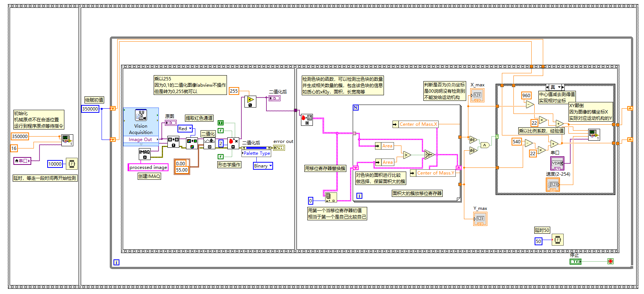Click the 255 numeric constant
The height and width of the screenshot is (294, 644).
pos(234,91)
